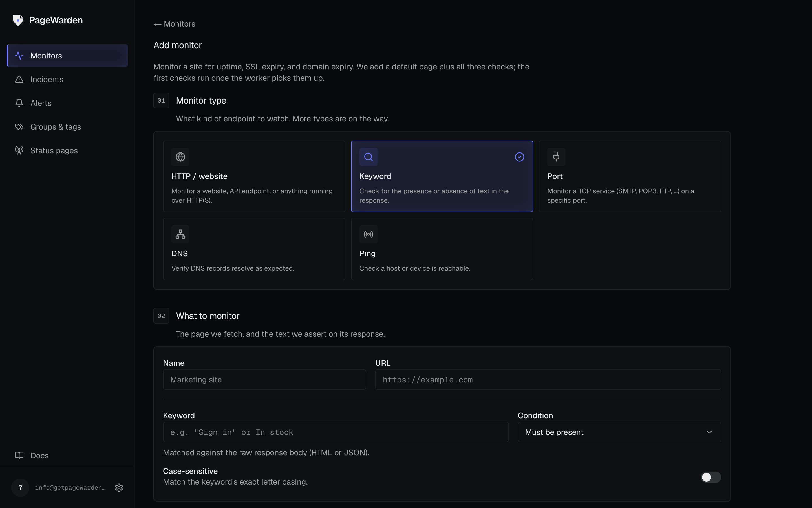Click the PageWarden brand name
Image resolution: width=812 pixels, height=508 pixels.
coord(56,20)
